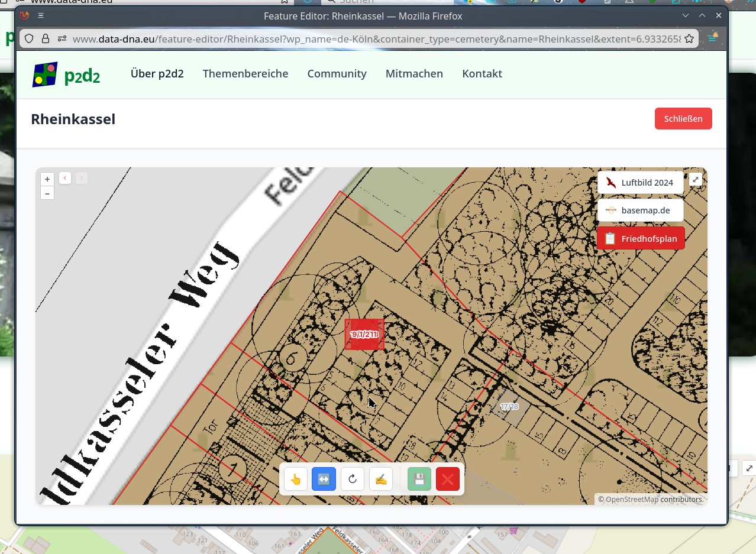This screenshot has height=554, width=756.
Task: Select the red 9/1/211 grave feature
Action: (364, 335)
